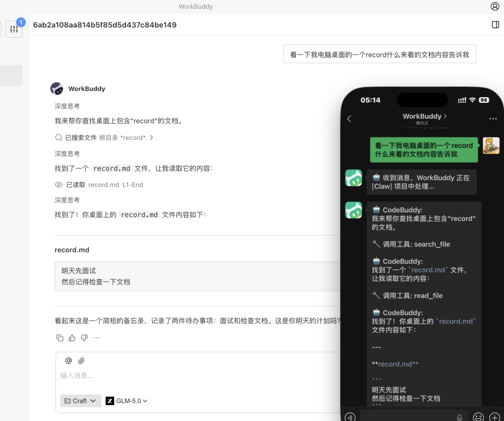
Task: Click the back arrow in phone chat
Action: [x=350, y=118]
